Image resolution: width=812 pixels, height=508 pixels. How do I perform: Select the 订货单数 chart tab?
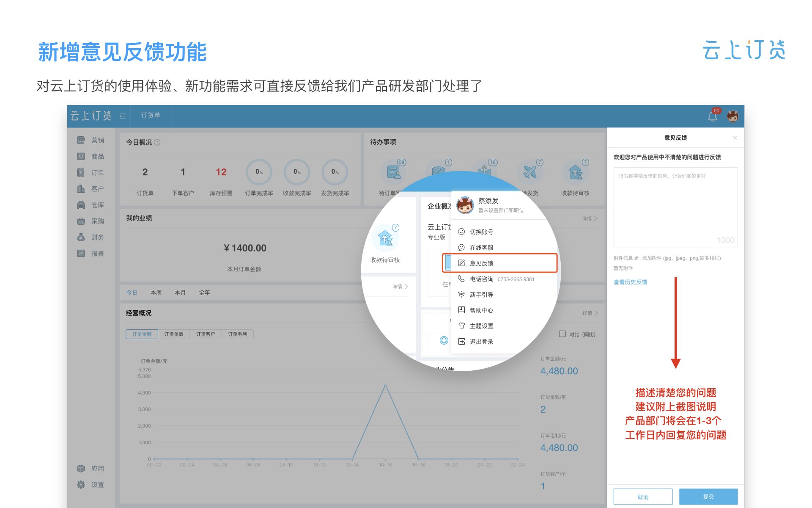coord(174,334)
